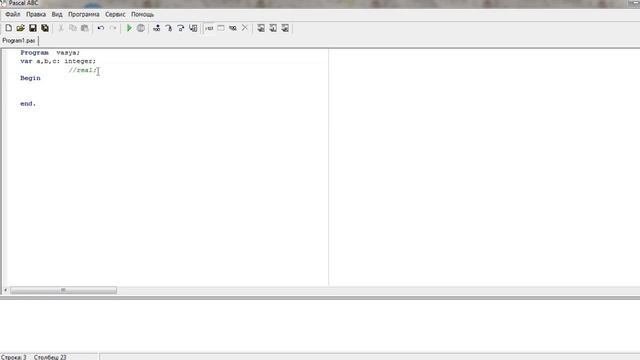The height and width of the screenshot is (360, 640).
Task: Save the current file with floppy icon
Action: pyautogui.click(x=33, y=28)
